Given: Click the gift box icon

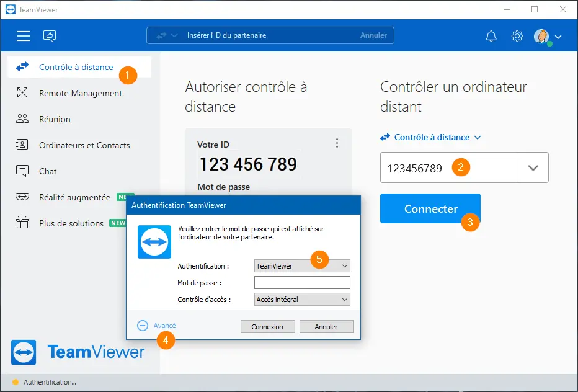Looking at the screenshot, I should coord(22,222).
